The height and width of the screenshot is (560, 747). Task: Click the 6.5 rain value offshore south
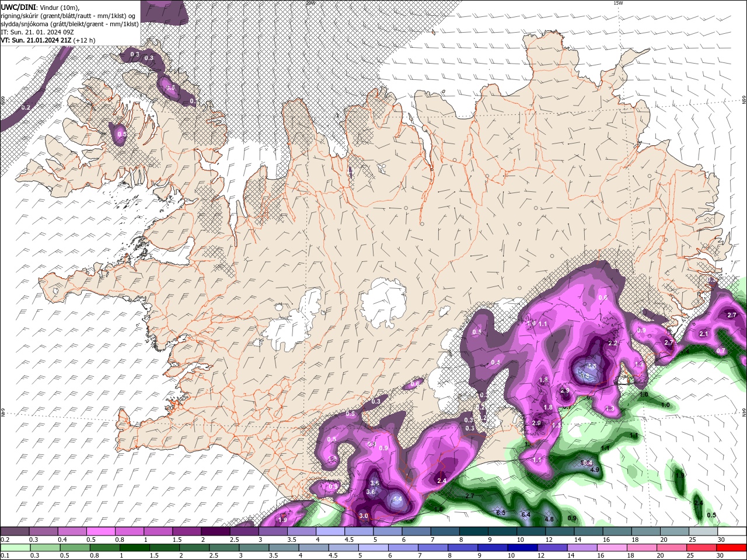point(500,513)
